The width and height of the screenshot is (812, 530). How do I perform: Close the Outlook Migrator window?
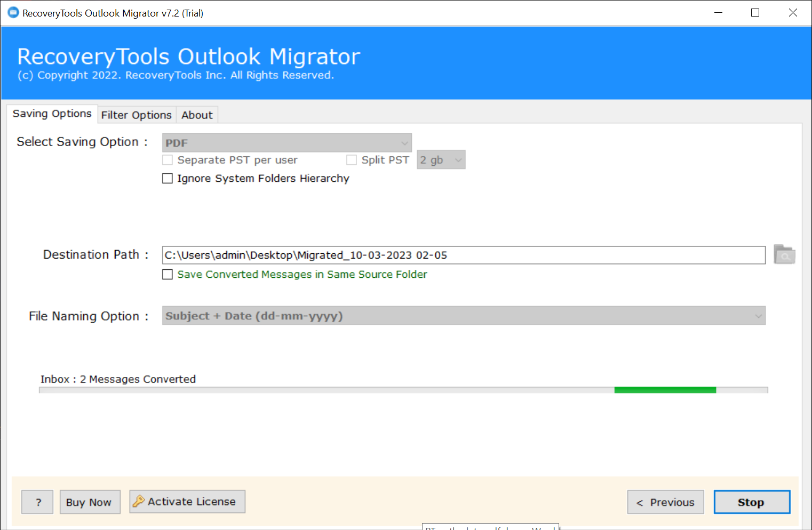[x=793, y=13]
